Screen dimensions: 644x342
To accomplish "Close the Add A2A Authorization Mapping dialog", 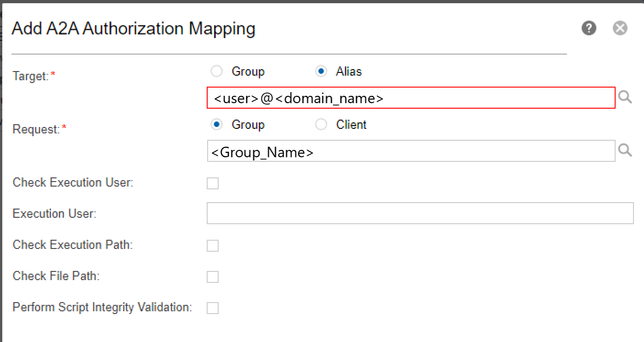I will click(620, 28).
